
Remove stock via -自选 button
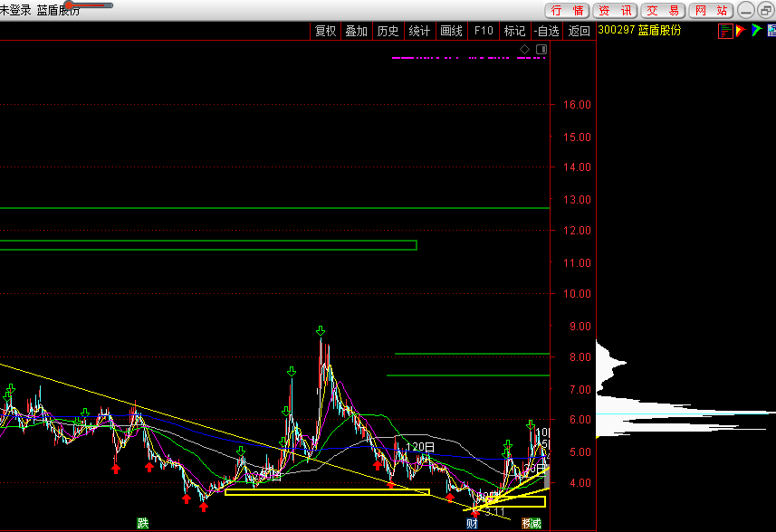[x=546, y=31]
